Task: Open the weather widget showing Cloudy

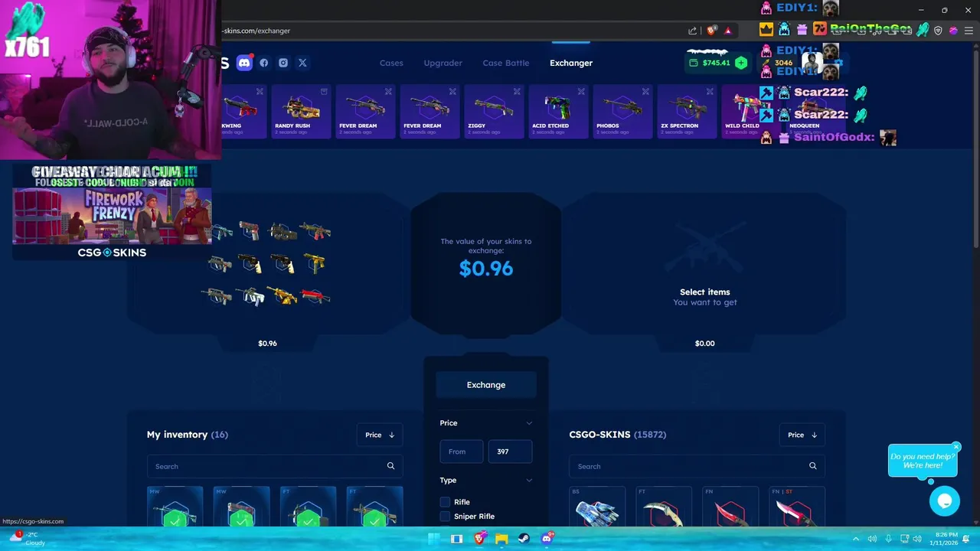Action: pos(29,539)
